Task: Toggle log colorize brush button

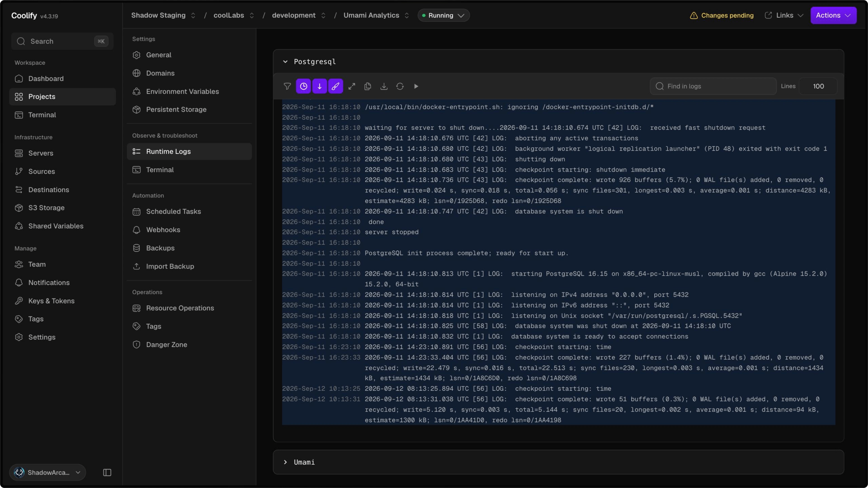Action: [336, 86]
